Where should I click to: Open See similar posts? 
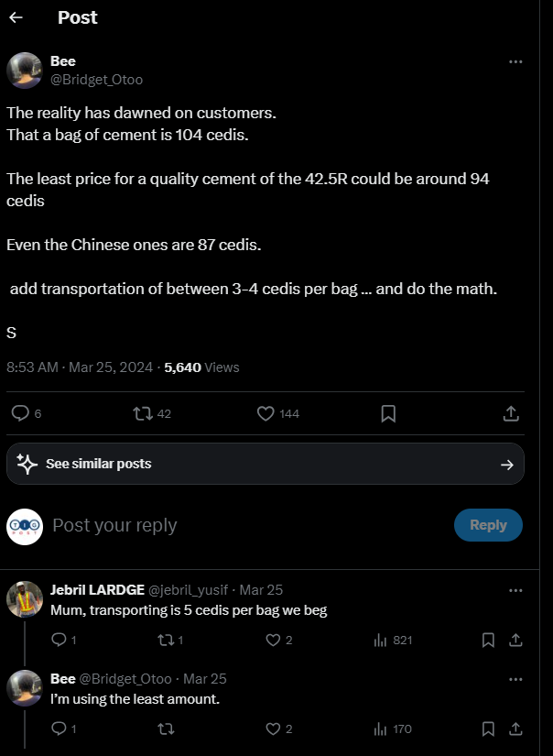pos(265,464)
